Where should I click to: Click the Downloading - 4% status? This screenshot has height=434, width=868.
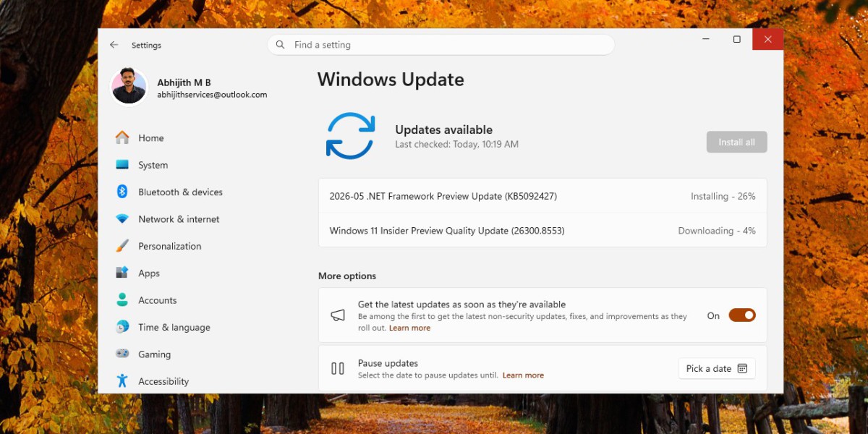click(717, 231)
